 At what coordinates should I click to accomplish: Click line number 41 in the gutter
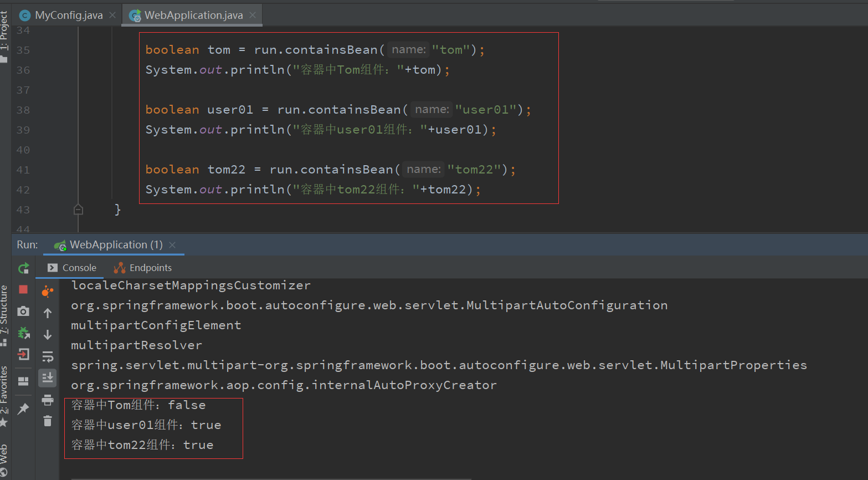point(23,170)
